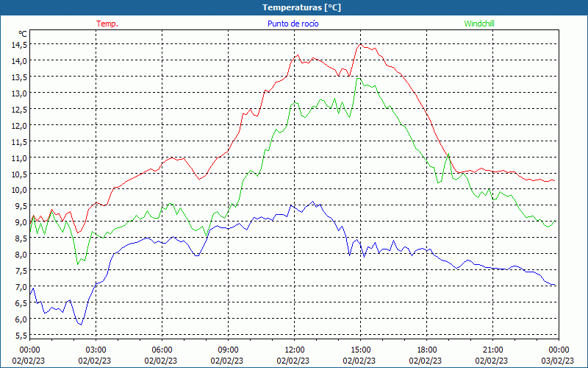Screen dimensions: 588x368
Task: Click the '14,0' y-axis value
Action: click(19, 61)
